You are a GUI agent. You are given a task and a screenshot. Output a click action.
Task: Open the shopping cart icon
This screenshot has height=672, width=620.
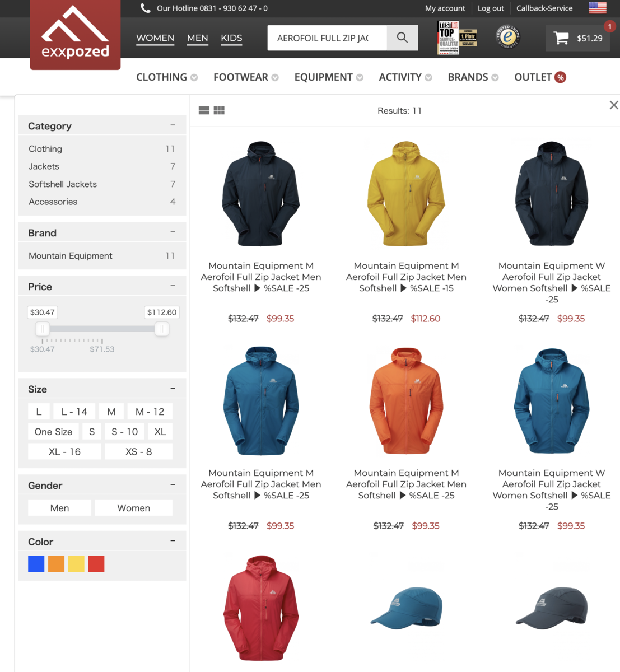[x=561, y=38]
